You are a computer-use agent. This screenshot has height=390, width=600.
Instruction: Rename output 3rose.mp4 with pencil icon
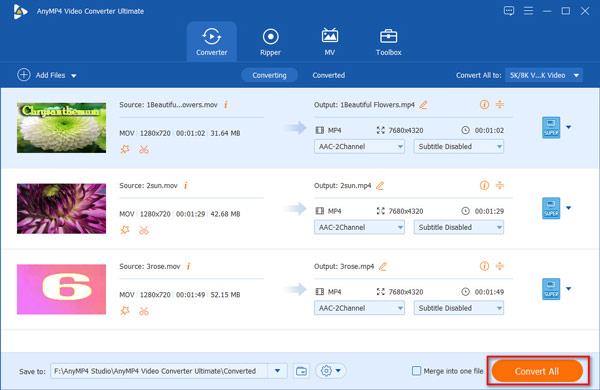click(x=383, y=266)
